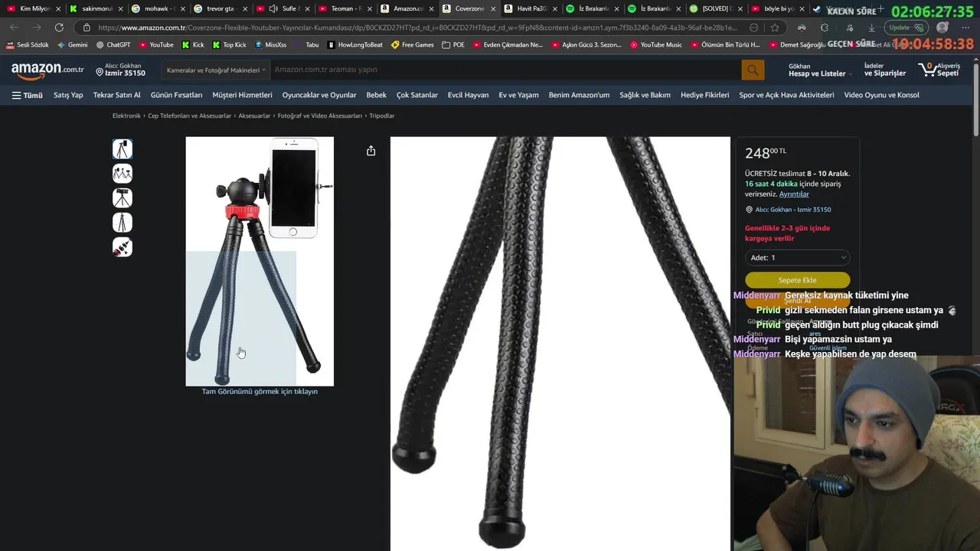Click the Sepete Ekle button
The image size is (980, 551).
797,280
